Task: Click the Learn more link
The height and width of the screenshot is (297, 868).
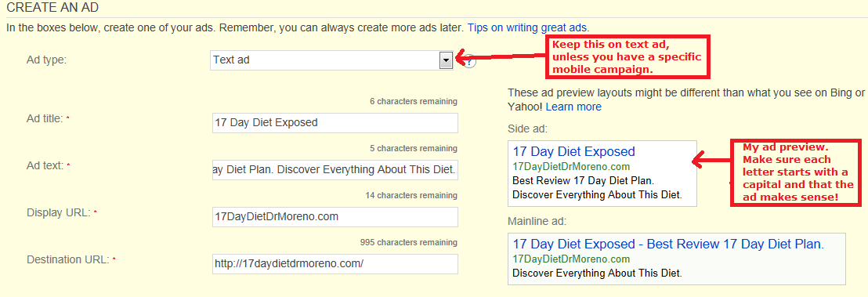Action: click(573, 107)
